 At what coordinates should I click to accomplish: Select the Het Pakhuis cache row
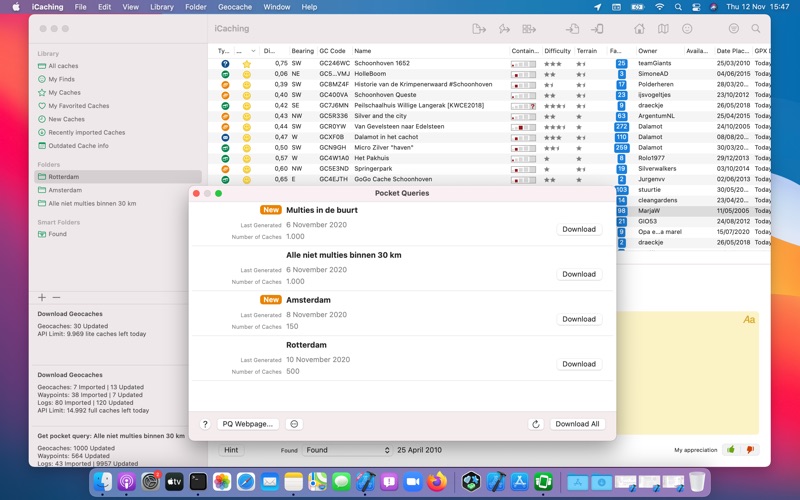pos(489,158)
